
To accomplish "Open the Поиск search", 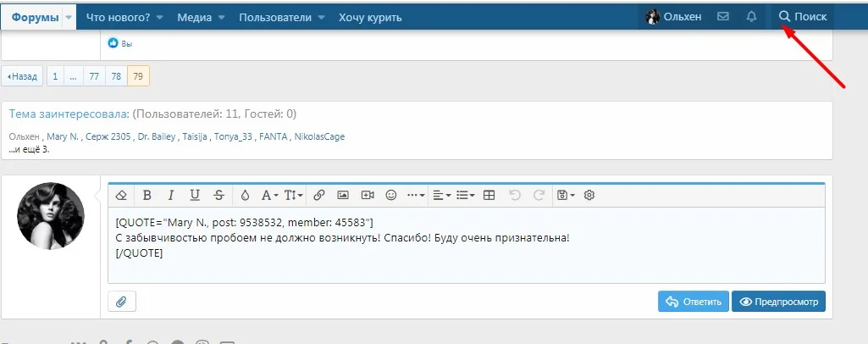I will pyautogui.click(x=803, y=17).
